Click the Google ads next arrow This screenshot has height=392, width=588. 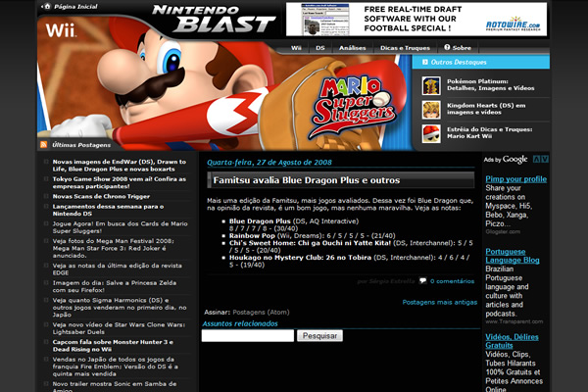(x=545, y=159)
